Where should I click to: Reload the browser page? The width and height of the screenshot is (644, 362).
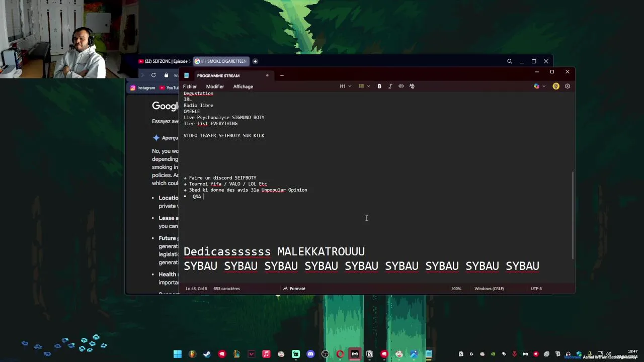153,75
